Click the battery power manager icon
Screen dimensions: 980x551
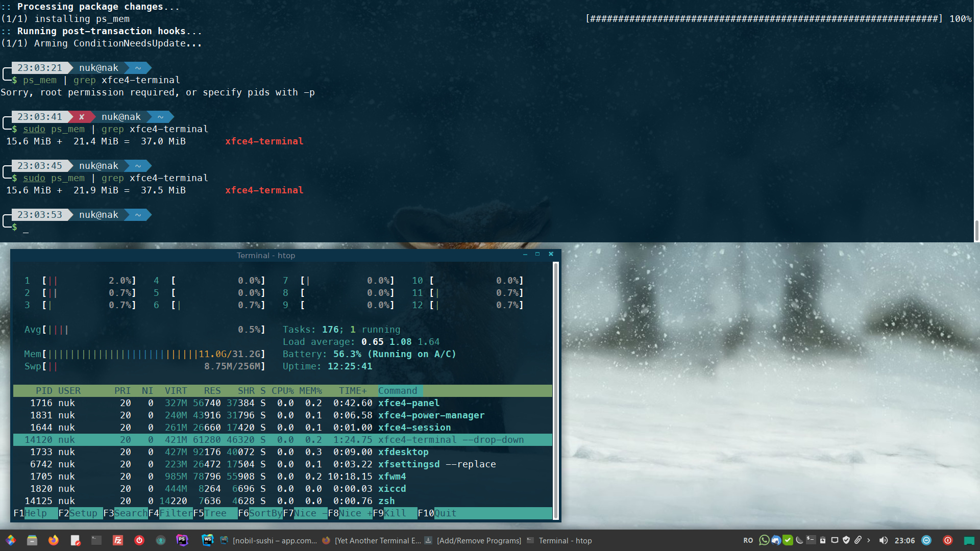pos(823,540)
